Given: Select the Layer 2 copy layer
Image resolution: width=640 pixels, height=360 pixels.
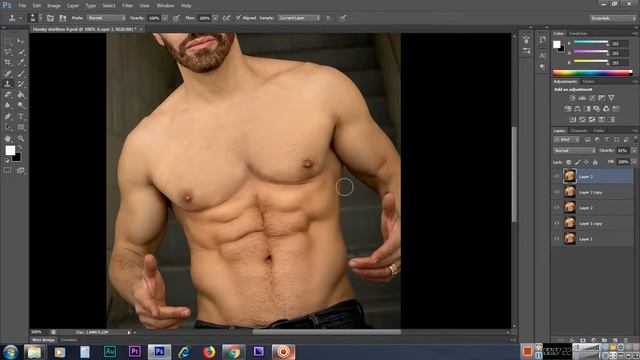Looking at the screenshot, I should coord(593,192).
